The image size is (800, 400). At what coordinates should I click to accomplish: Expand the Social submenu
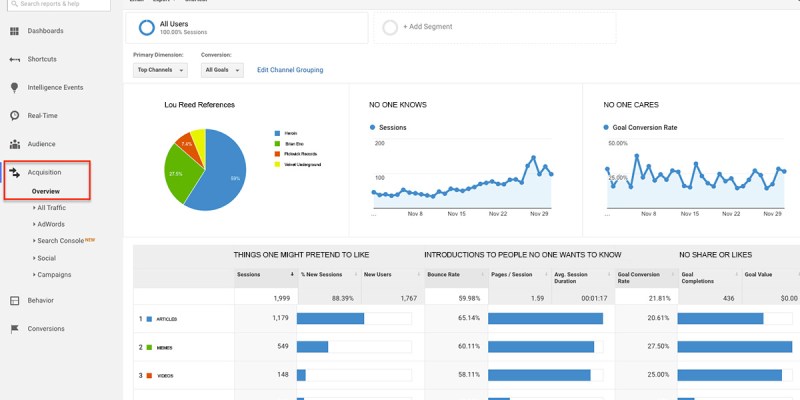[x=47, y=258]
